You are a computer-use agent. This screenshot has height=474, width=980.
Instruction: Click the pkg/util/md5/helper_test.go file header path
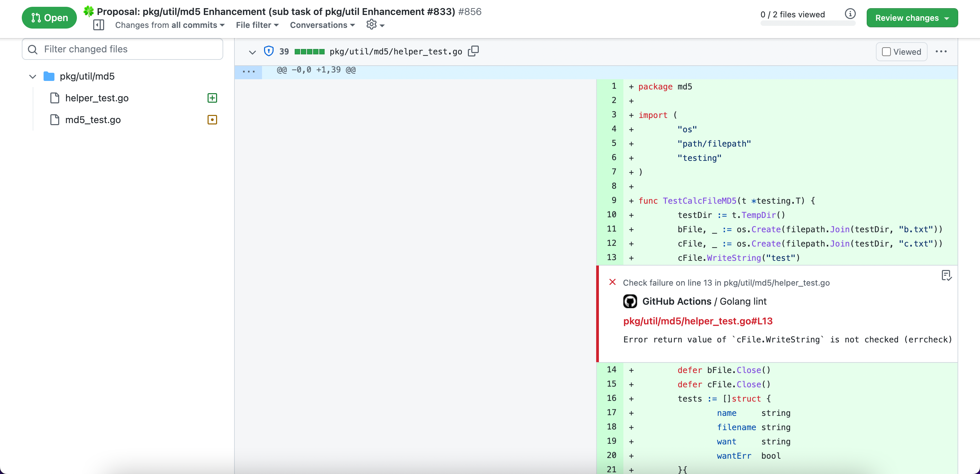click(x=396, y=52)
